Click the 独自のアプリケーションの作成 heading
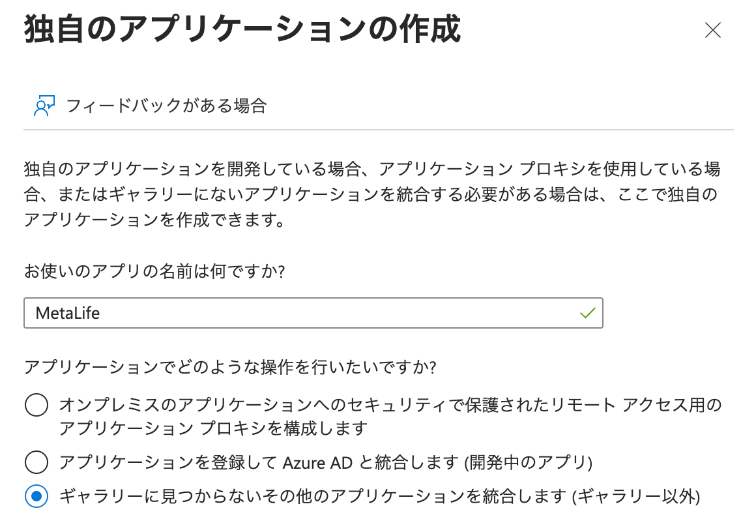756x532 pixels. 242,30
